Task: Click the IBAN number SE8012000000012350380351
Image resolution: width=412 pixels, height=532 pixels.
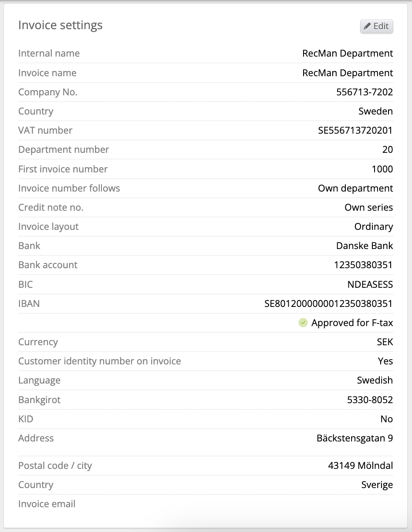Action: [x=328, y=304]
